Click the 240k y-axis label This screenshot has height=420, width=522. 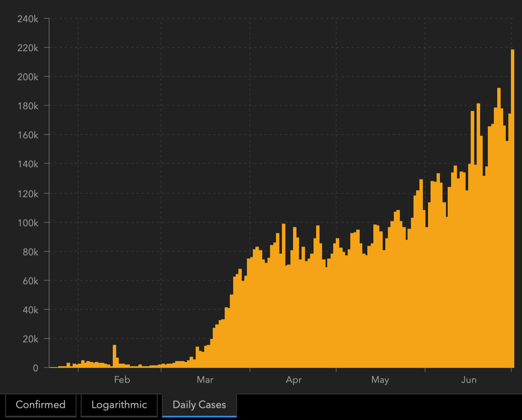[x=28, y=19]
